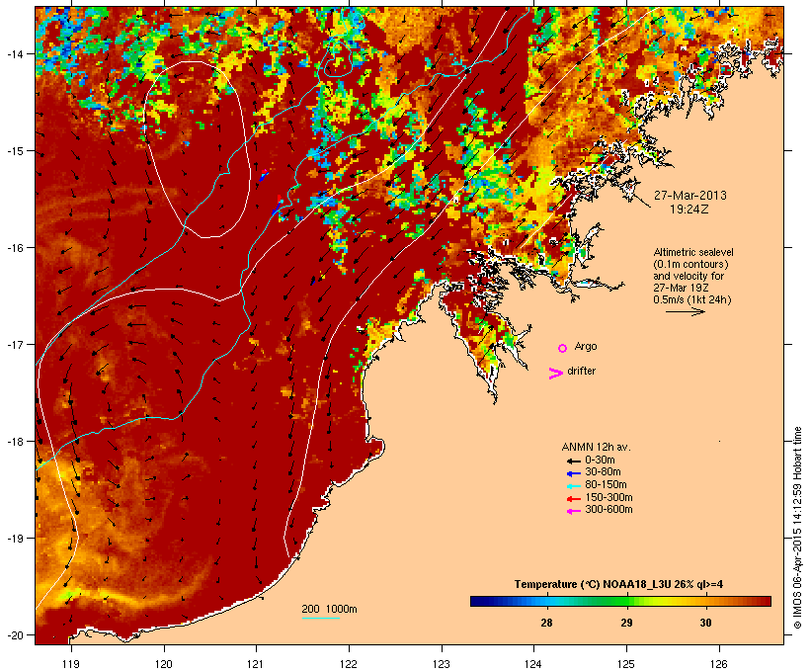Click the IMOS copyright timestamp text
Screen dimensions: 810x672
797,528
